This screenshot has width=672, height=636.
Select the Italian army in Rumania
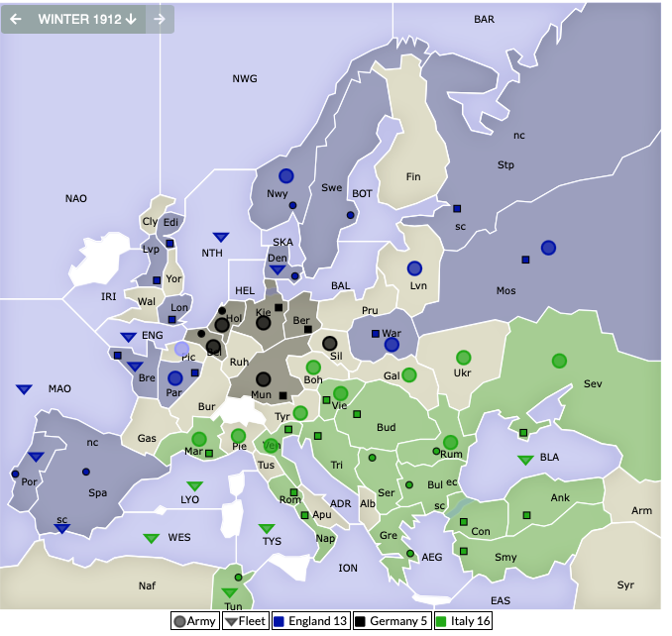coord(450,442)
